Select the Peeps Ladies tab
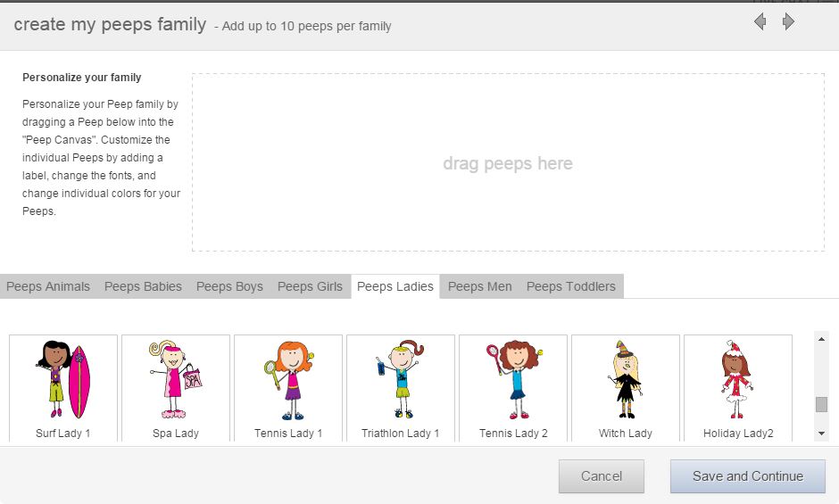The height and width of the screenshot is (504, 839). click(395, 286)
